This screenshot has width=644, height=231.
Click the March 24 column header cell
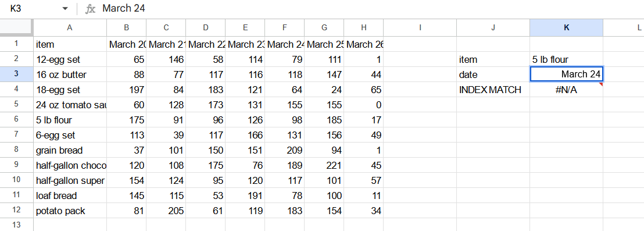pyautogui.click(x=285, y=44)
